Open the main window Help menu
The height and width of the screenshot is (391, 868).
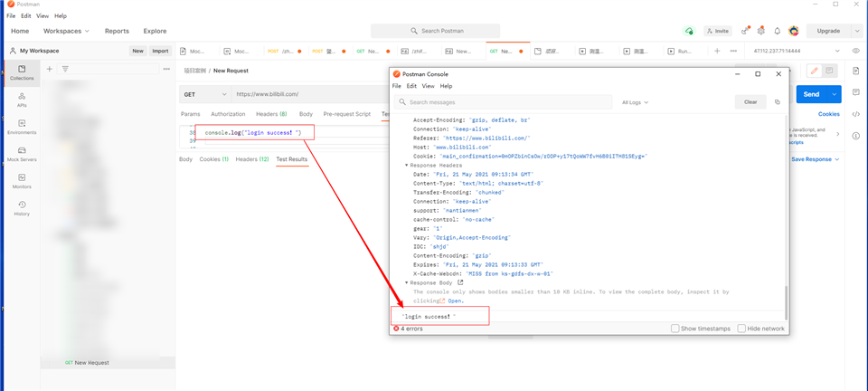(61, 16)
